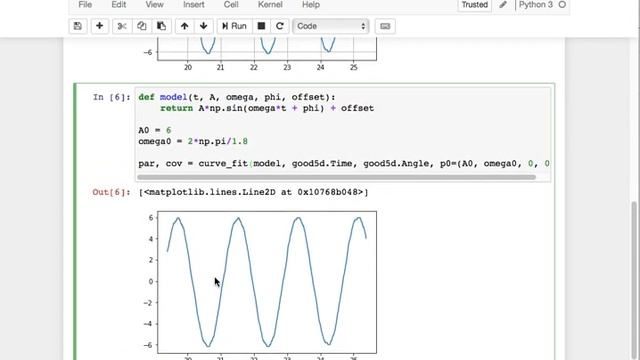Insert a cell below with plus icon

(x=99, y=26)
